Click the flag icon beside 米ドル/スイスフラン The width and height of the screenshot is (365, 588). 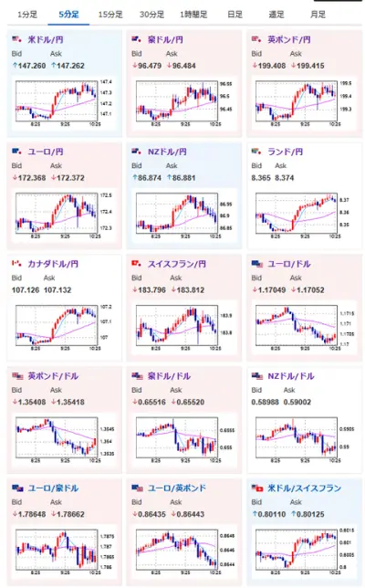point(257,488)
